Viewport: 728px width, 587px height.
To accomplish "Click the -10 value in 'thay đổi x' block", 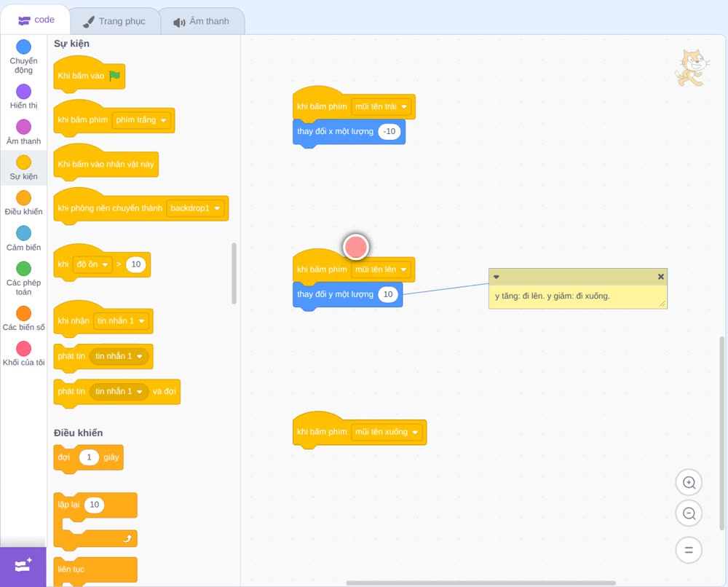I will click(389, 131).
